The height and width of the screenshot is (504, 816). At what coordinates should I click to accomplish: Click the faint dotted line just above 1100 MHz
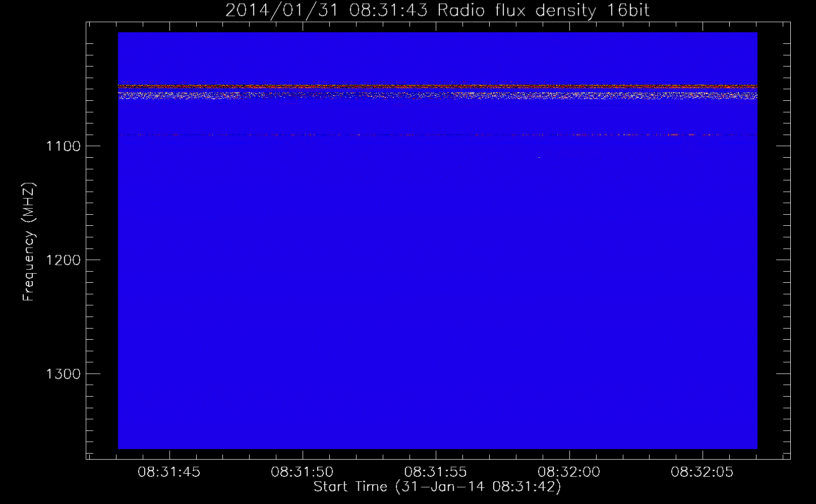pos(437,135)
